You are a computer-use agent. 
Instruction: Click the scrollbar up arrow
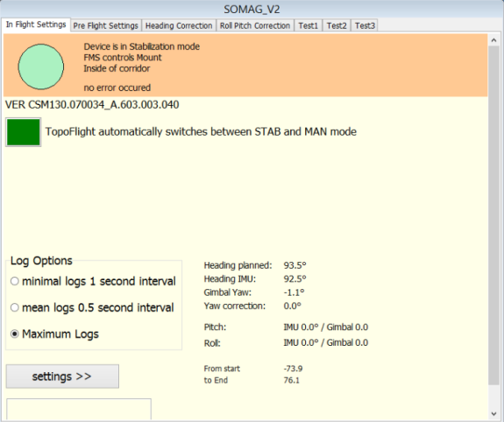coord(493,39)
